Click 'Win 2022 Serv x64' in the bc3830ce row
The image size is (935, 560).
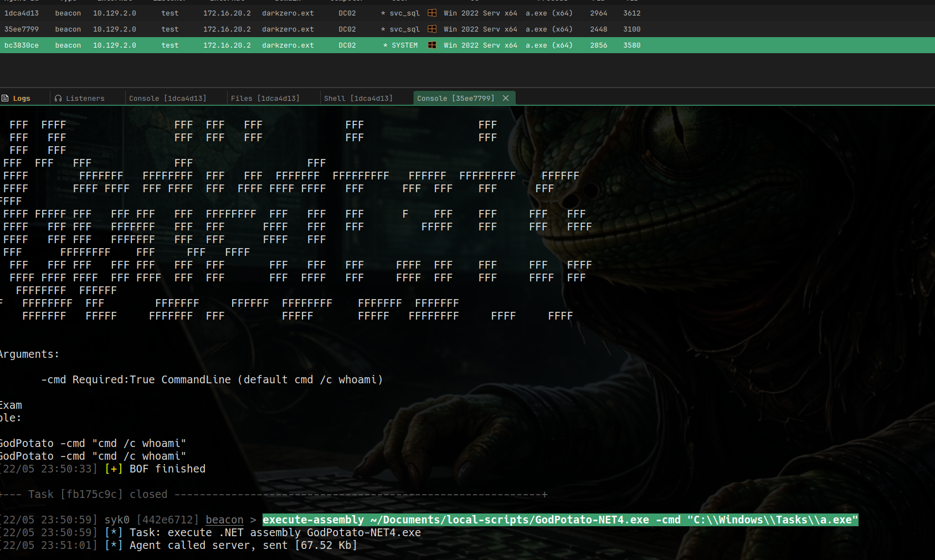[x=480, y=45]
